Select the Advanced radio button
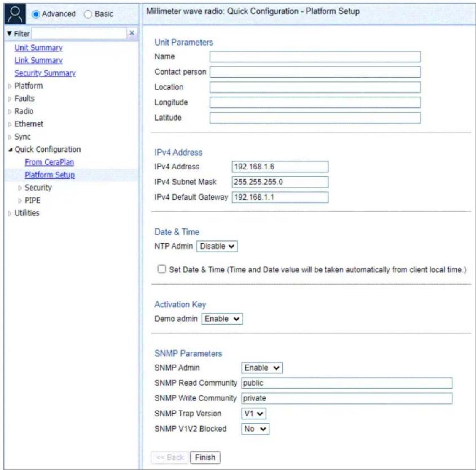 pos(36,14)
